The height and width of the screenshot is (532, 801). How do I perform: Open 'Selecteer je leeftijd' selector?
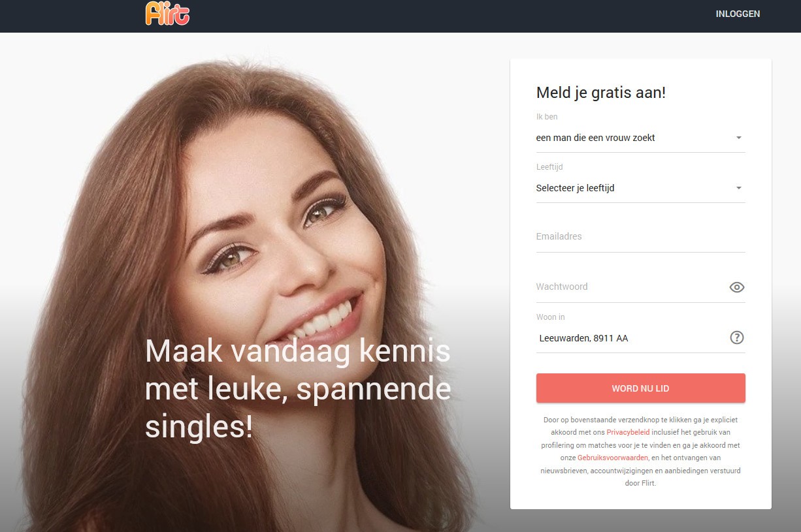pos(640,188)
